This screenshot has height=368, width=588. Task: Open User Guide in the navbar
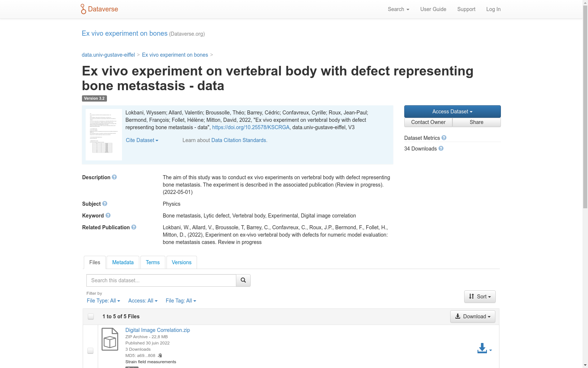433,9
